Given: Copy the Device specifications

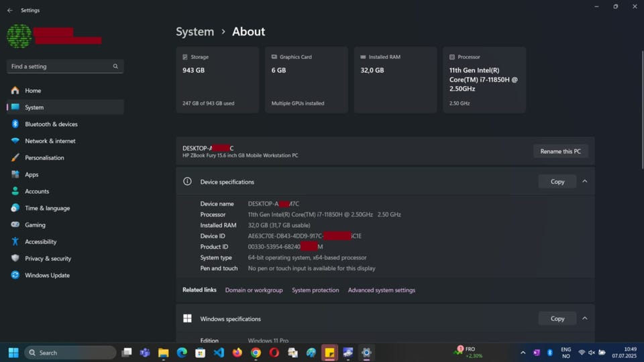Looking at the screenshot, I should click(557, 182).
